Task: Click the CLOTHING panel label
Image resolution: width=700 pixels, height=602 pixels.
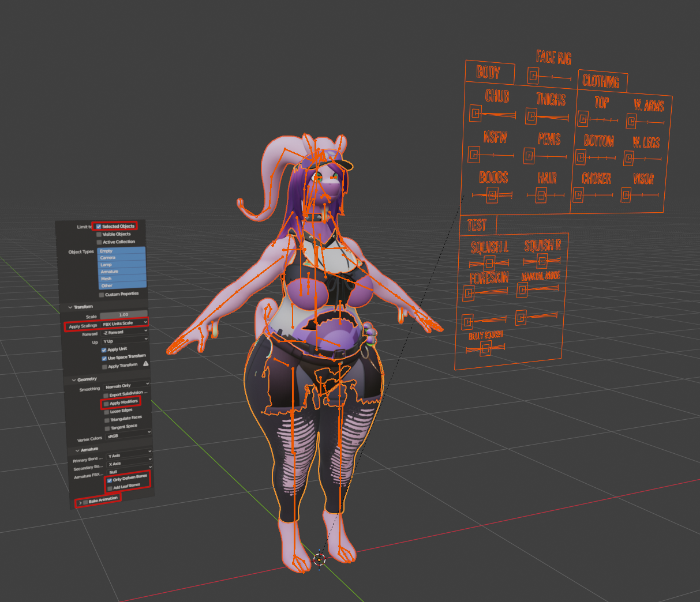Action: click(x=601, y=81)
